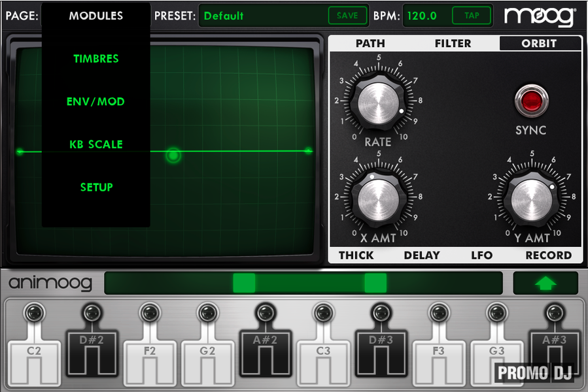Viewport: 588px width, 392px height.
Task: Click the glowing path dot on the scope
Action: click(x=173, y=155)
